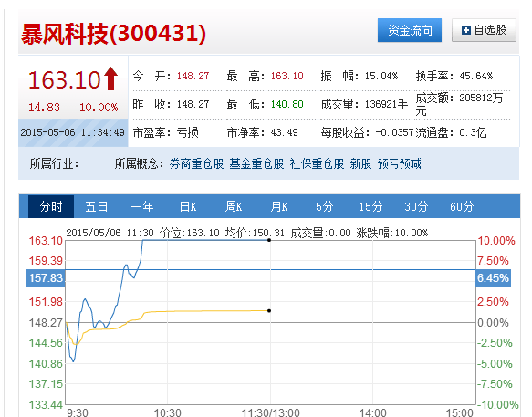The width and height of the screenshot is (532, 417).
Task: Click the 最低 value 140.80
Action: [287, 104]
